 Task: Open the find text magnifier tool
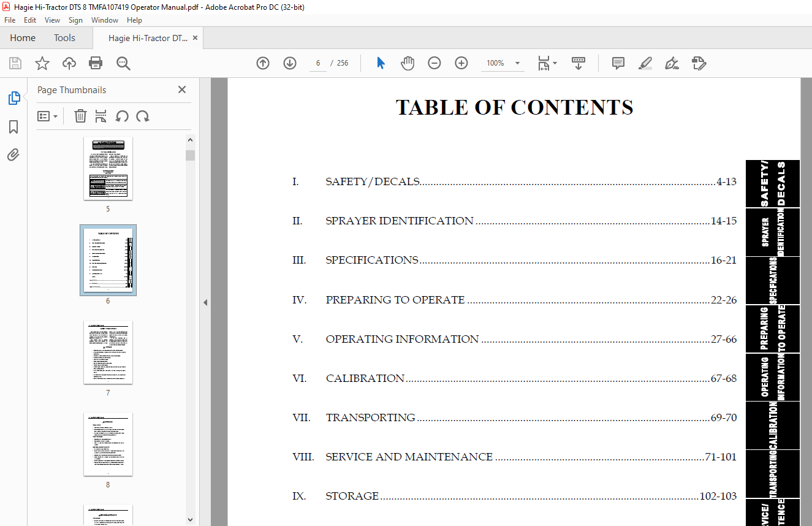123,63
